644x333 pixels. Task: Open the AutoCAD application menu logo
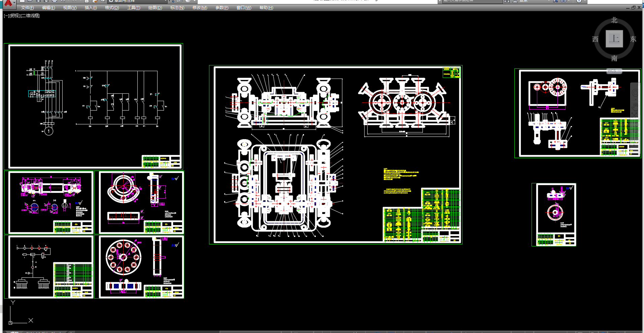pos(8,3)
